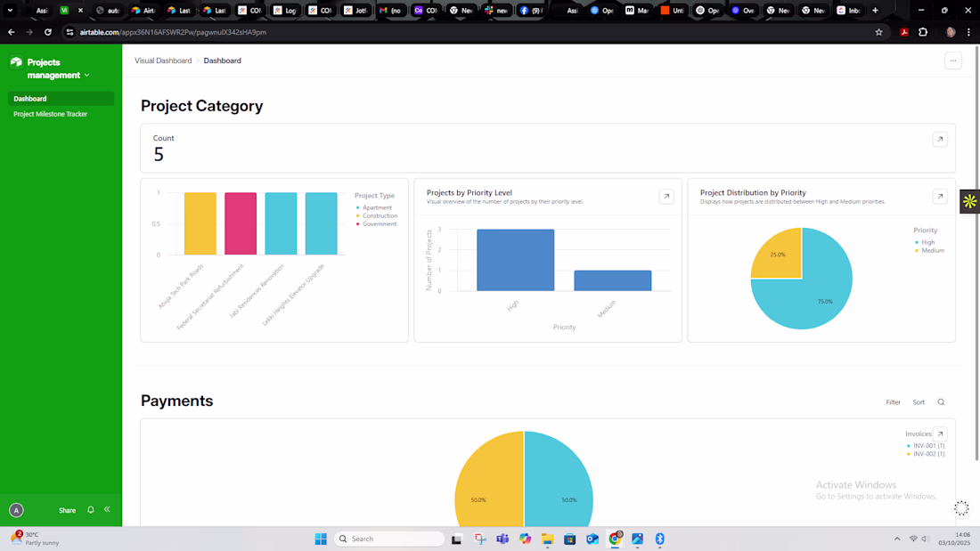
Task: Click the Projects management logo icon
Action: pos(16,61)
